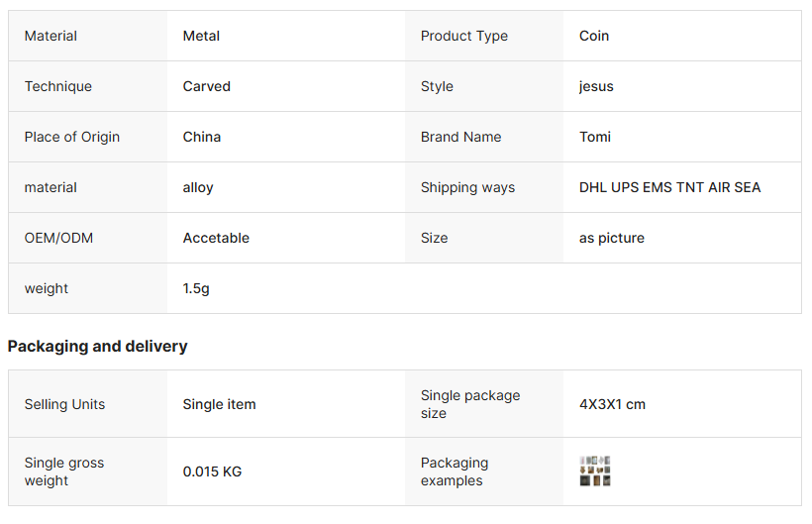
Task: Click the packaging examples thumbnail image
Action: [x=595, y=472]
